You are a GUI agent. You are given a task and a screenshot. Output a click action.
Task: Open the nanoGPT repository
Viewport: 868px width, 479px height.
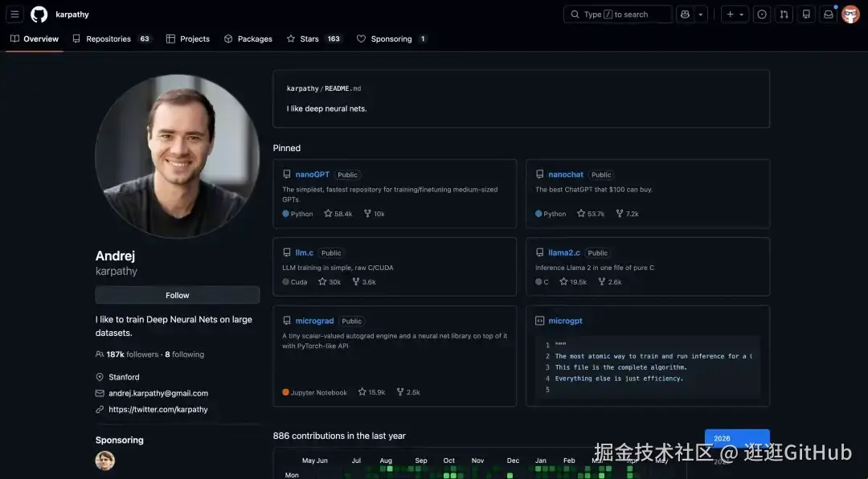click(x=312, y=174)
